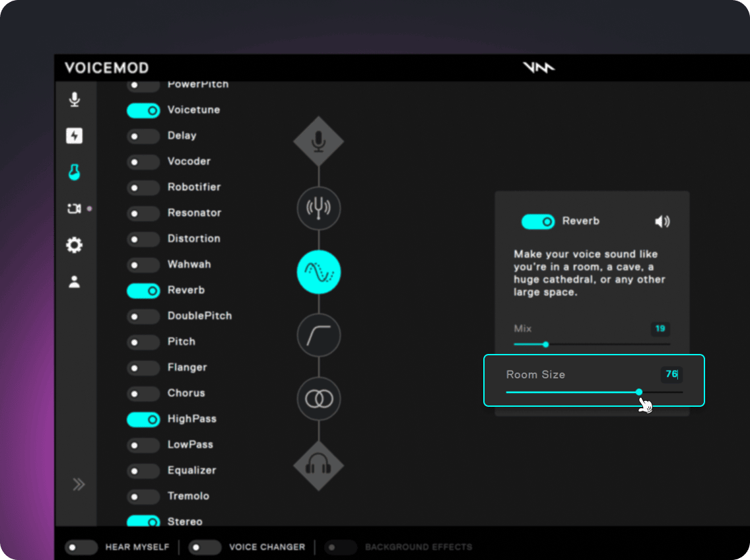Image resolution: width=750 pixels, height=560 pixels.
Task: Turn on the Equalizer toggle
Action: (143, 471)
